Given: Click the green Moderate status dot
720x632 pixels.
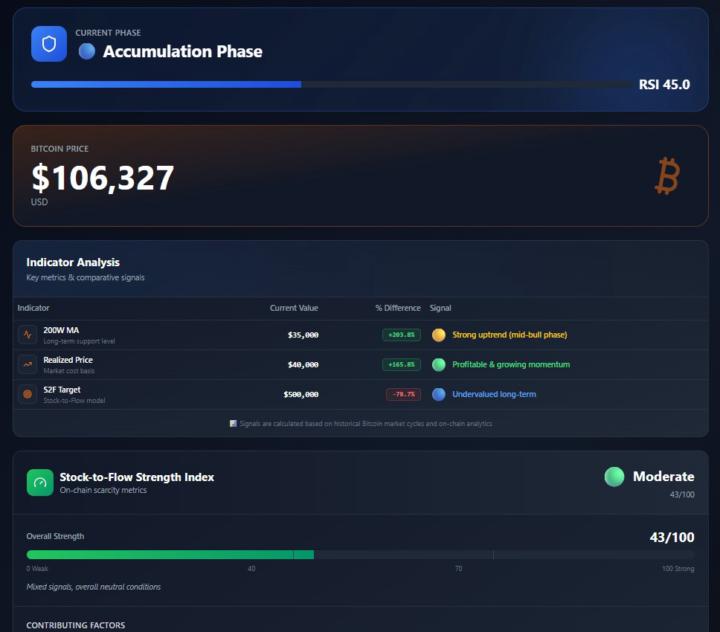Looking at the screenshot, I should (614, 477).
